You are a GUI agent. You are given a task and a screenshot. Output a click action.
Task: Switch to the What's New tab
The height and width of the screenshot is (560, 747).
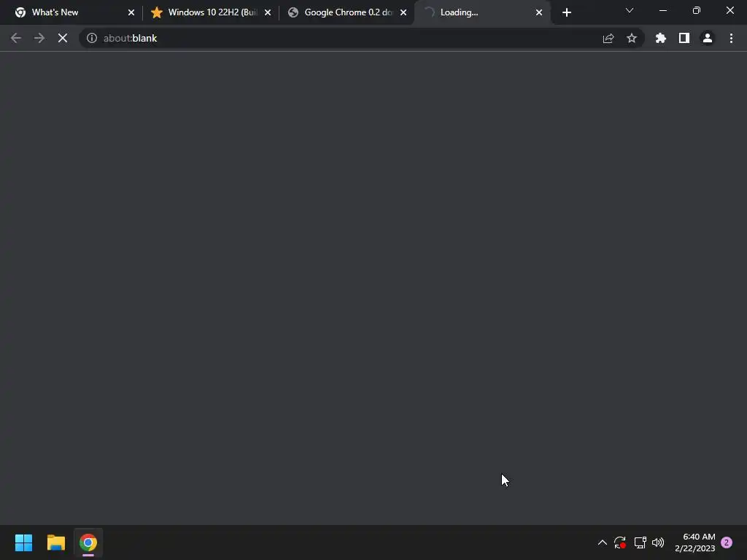click(71, 12)
